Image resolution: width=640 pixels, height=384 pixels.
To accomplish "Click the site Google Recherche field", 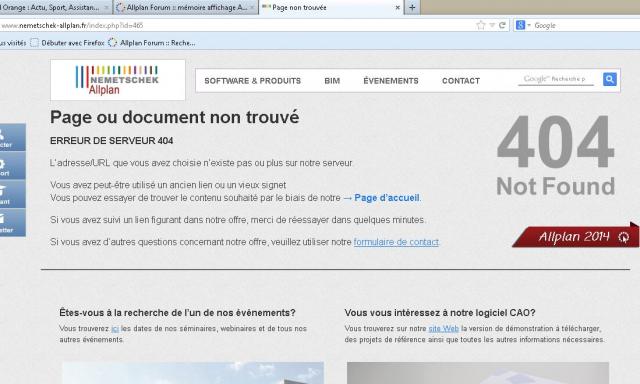I will pos(556,79).
